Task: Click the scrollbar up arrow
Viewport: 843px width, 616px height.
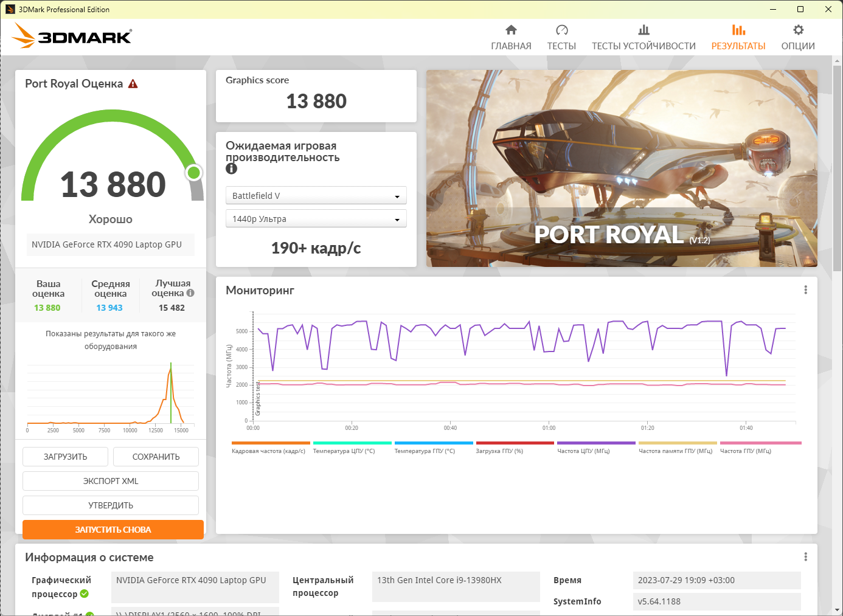Action: click(x=838, y=61)
